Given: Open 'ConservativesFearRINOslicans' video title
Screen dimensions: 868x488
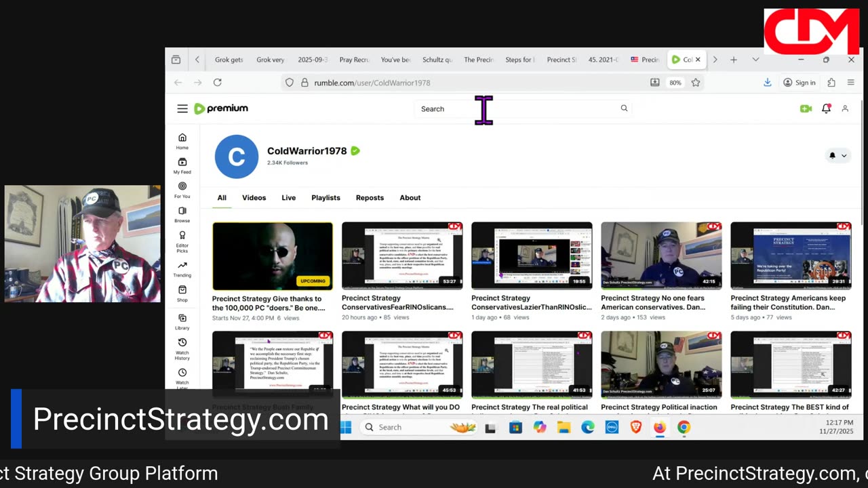Looking at the screenshot, I should (x=397, y=302).
